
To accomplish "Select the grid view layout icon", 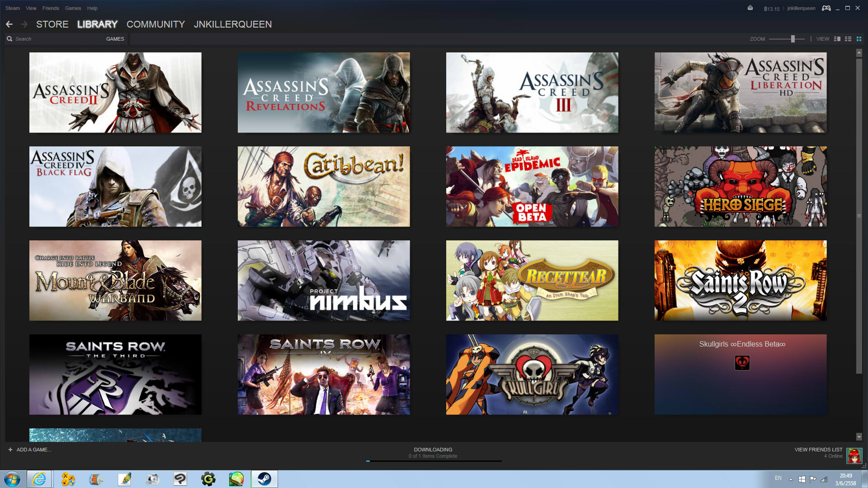I will [859, 39].
